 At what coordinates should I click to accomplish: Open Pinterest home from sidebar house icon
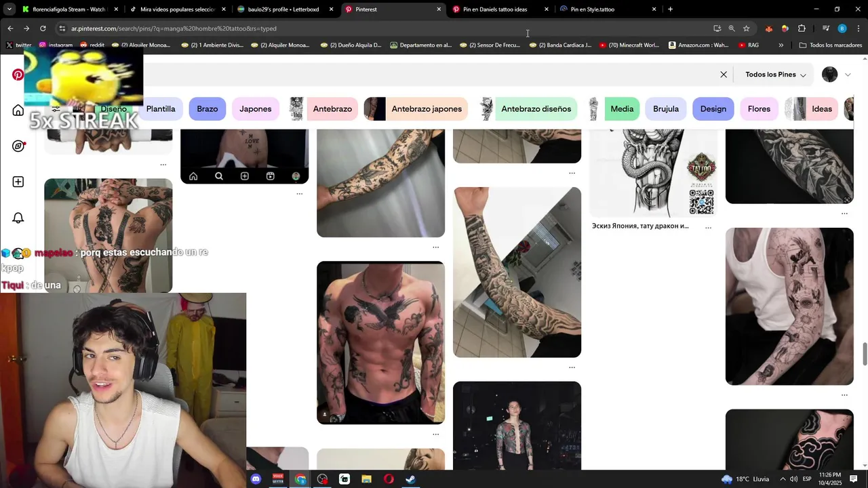(x=18, y=110)
